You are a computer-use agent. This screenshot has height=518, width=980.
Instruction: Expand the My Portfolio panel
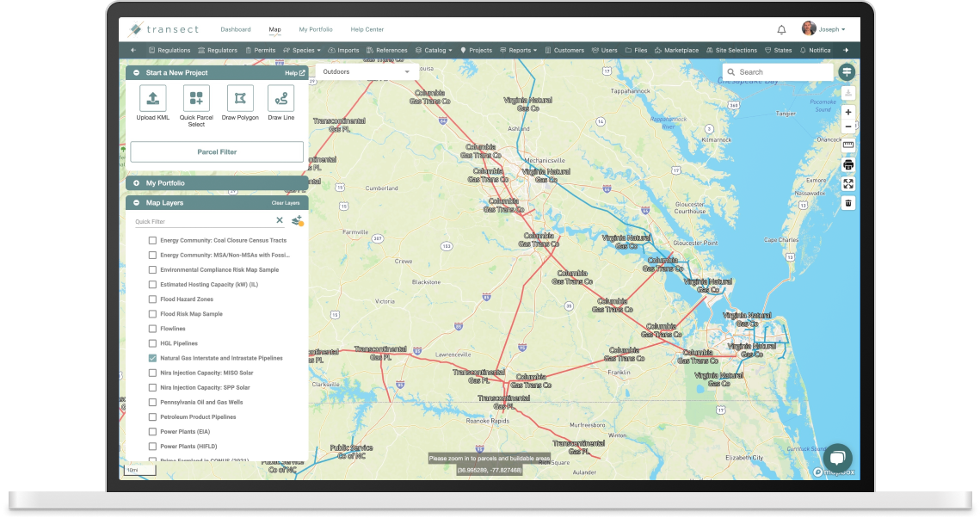[136, 183]
